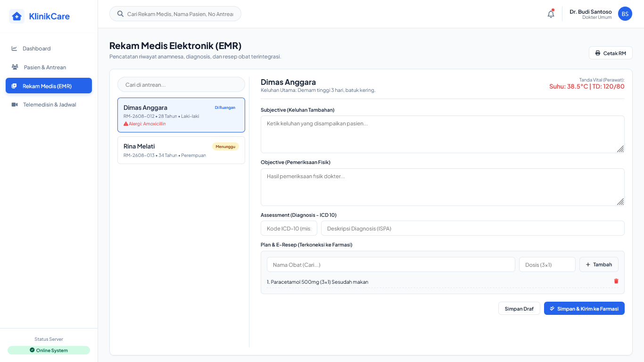Viewport: 644px width, 362px height.
Task: Click the Objective textarea resize handle
Action: [x=620, y=202]
